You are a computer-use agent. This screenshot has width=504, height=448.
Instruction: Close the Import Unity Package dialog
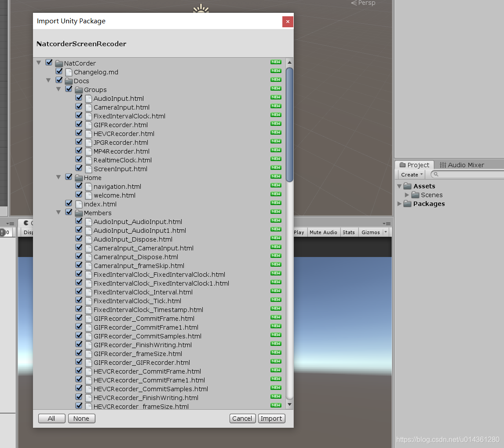(x=288, y=22)
